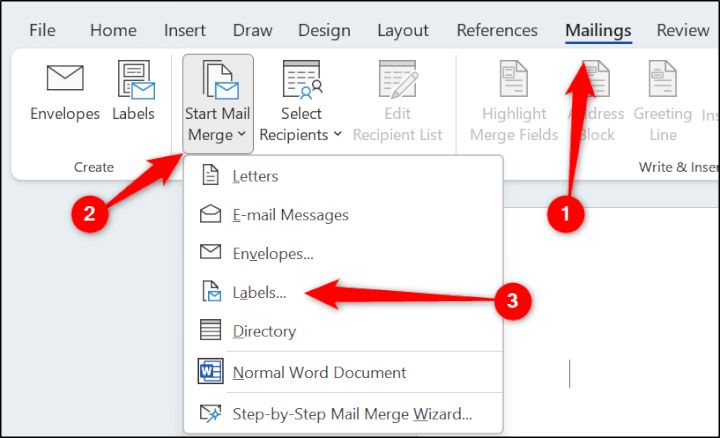Choose Envelopes... in the dropdown list

pos(273,254)
